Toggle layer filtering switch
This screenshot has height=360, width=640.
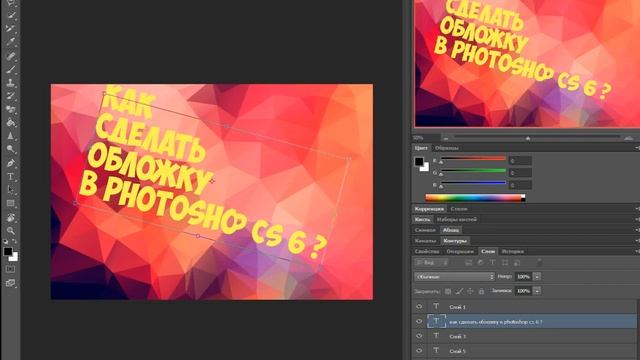coord(540,262)
